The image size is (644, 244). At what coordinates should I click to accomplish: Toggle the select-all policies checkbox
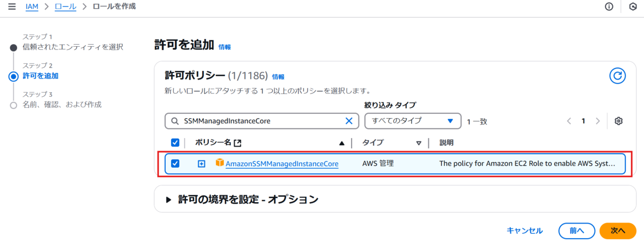pos(175,142)
